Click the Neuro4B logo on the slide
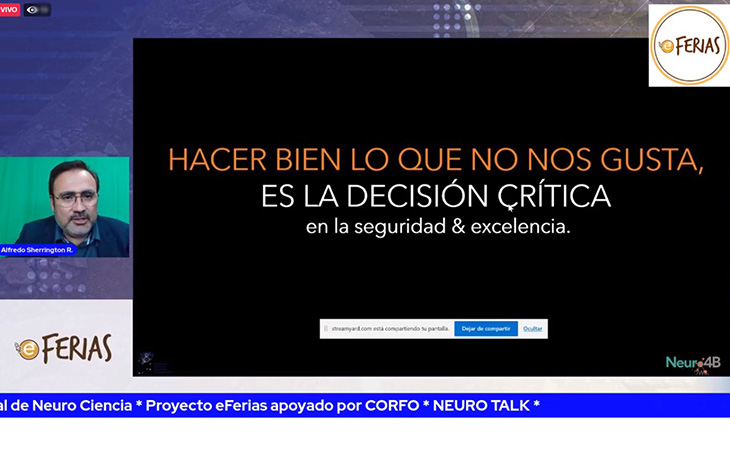 [693, 362]
